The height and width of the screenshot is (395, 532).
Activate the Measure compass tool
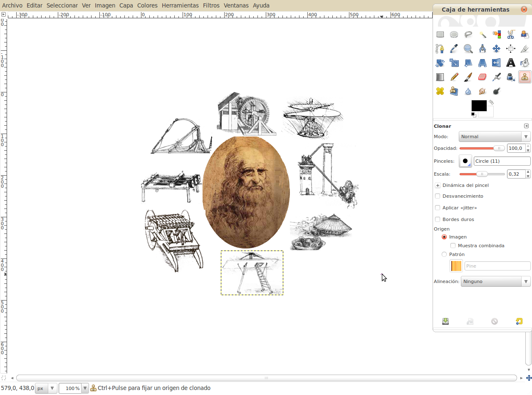483,48
